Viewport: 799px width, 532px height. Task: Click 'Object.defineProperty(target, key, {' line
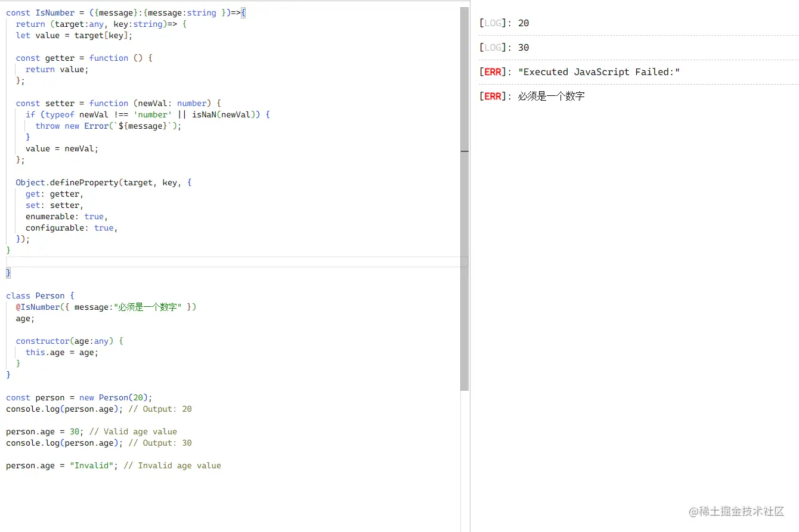tap(104, 182)
